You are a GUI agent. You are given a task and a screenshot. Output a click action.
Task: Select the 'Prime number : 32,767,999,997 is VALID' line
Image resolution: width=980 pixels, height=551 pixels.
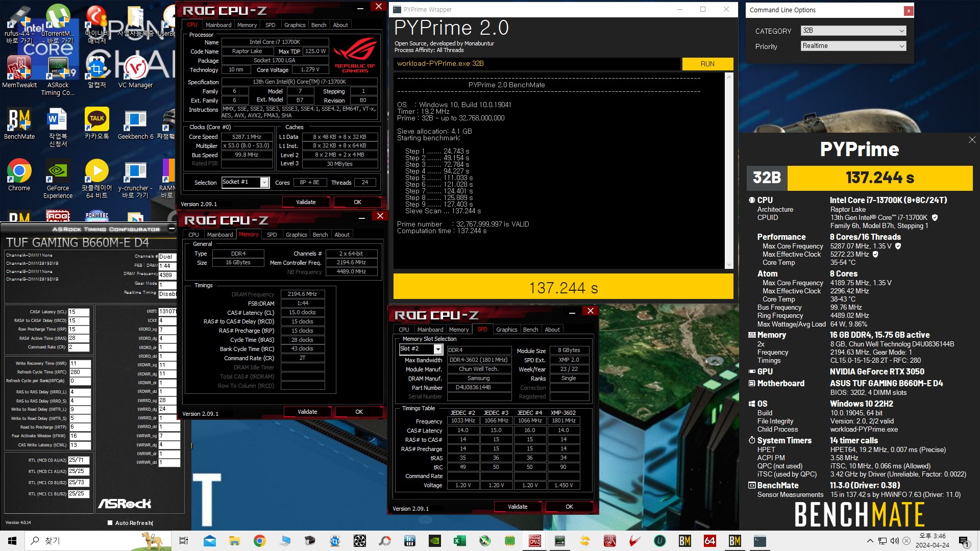pos(463,224)
